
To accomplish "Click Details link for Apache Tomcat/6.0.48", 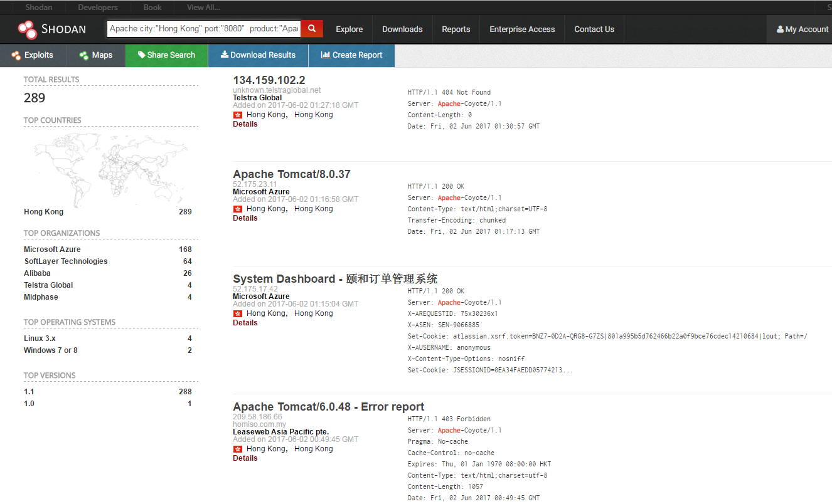I will 245,458.
